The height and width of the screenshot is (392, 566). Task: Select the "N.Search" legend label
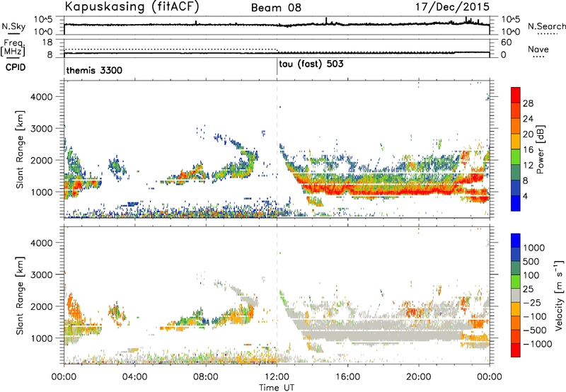pos(547,26)
